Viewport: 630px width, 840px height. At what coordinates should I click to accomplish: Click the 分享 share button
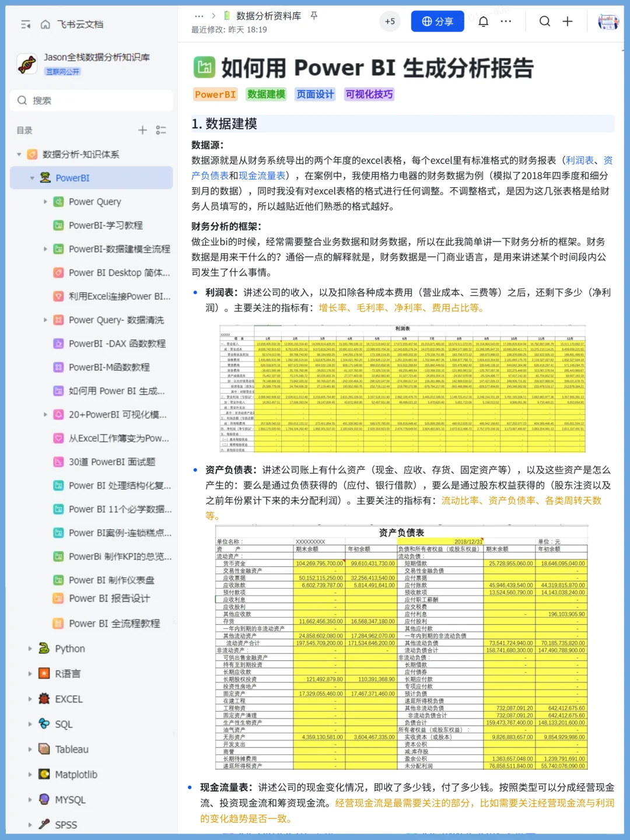pyautogui.click(x=437, y=22)
